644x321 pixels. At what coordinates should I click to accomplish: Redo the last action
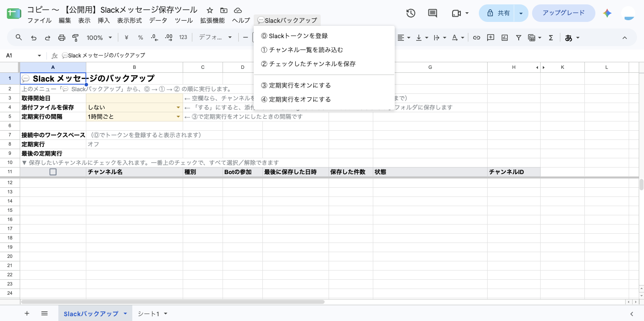pyautogui.click(x=48, y=38)
